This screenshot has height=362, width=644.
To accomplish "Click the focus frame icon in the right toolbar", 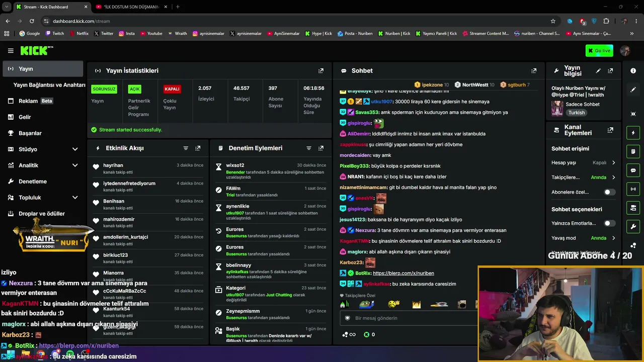I will tap(633, 114).
